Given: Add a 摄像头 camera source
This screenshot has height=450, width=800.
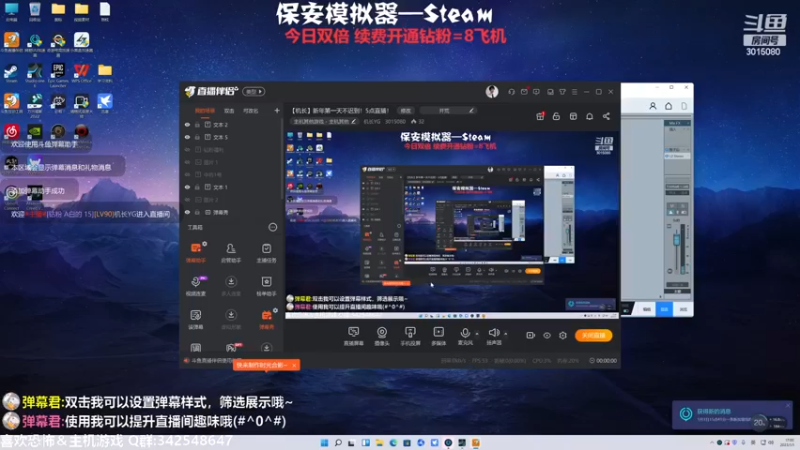Looking at the screenshot, I should (382, 336).
